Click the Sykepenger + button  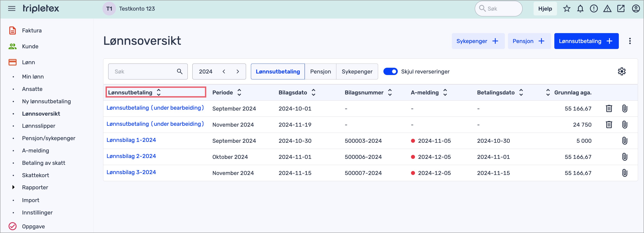(478, 41)
